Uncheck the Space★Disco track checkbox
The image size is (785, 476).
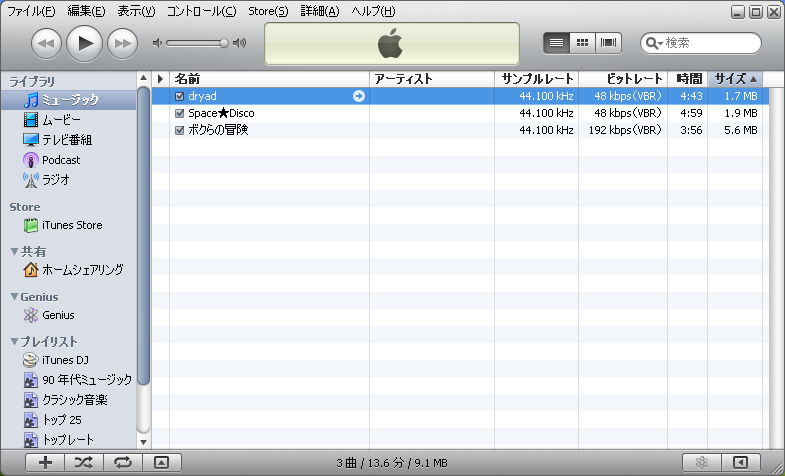180,114
